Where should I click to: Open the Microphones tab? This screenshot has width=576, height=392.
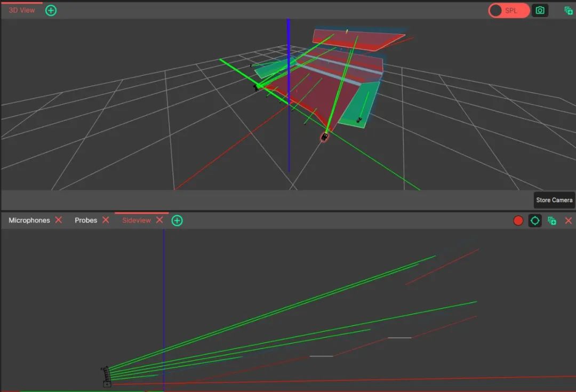click(x=29, y=220)
